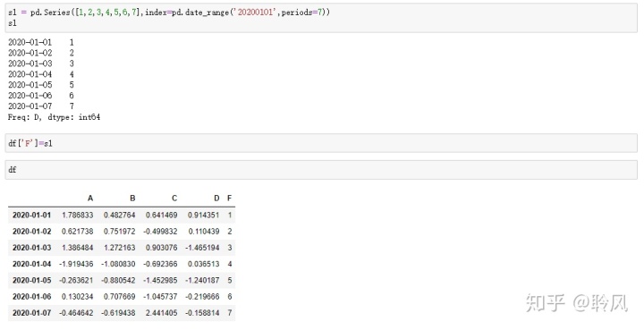Click index label 2020-01-04 in dataframe table

[31, 264]
